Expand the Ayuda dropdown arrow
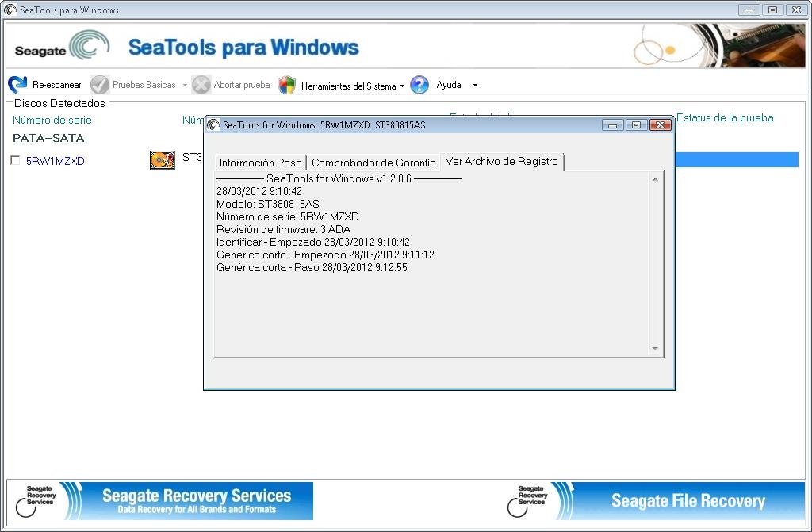The image size is (812, 532). [476, 86]
